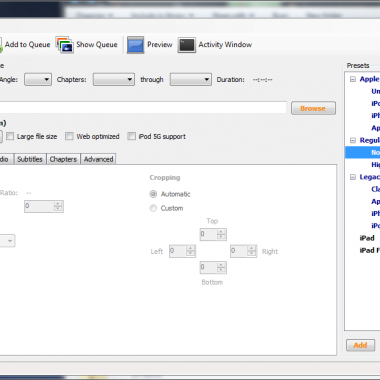Collapse the Legacy presets tree node
This screenshot has width=380, height=380.
pos(353,177)
